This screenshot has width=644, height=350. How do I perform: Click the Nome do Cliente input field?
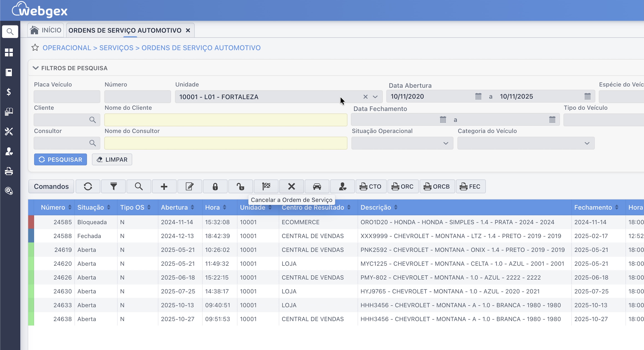click(226, 120)
